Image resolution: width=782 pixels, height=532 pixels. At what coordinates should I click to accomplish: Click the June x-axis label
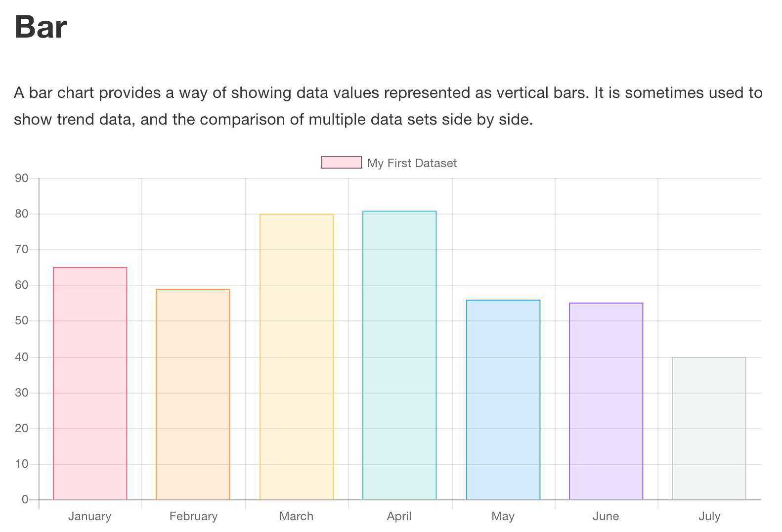[x=606, y=516]
